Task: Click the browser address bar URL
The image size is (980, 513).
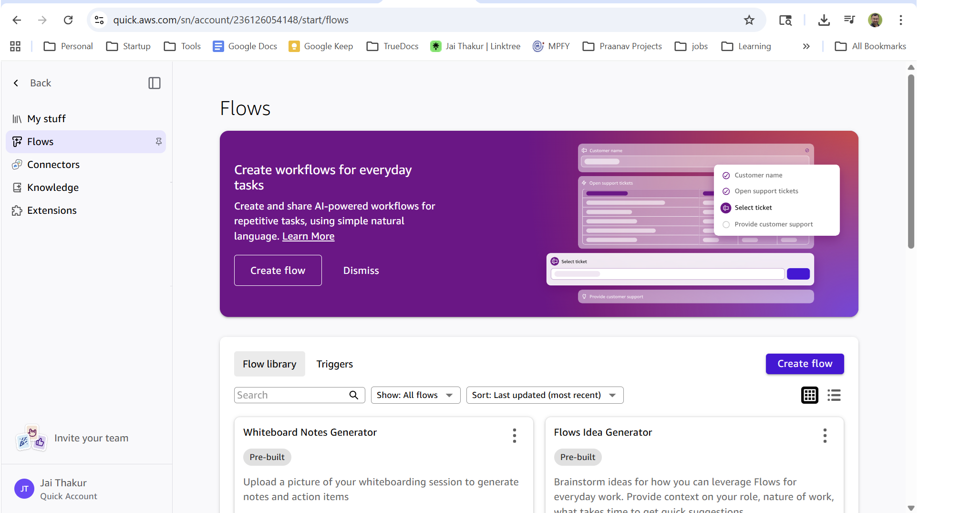Action: [x=231, y=20]
